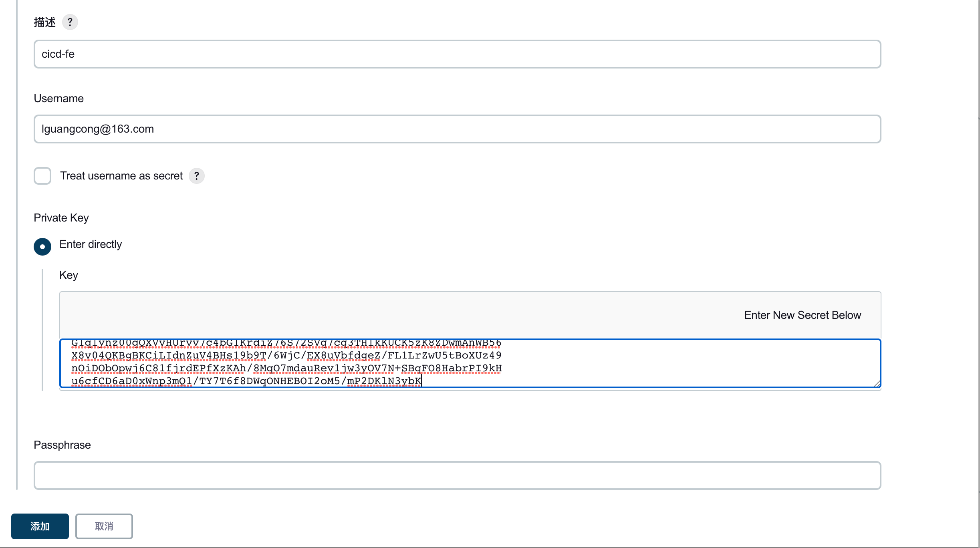This screenshot has width=980, height=548.
Task: Click the 描述 label text
Action: pos(44,22)
